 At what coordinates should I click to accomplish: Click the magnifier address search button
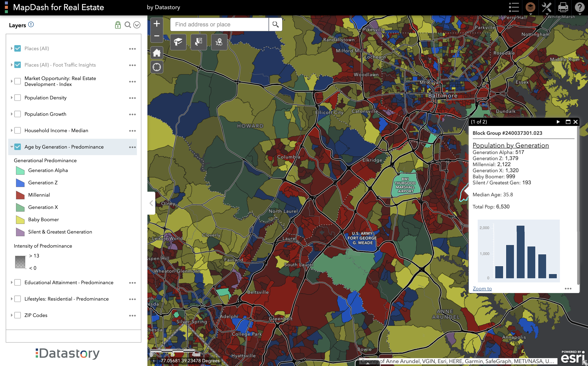275,24
